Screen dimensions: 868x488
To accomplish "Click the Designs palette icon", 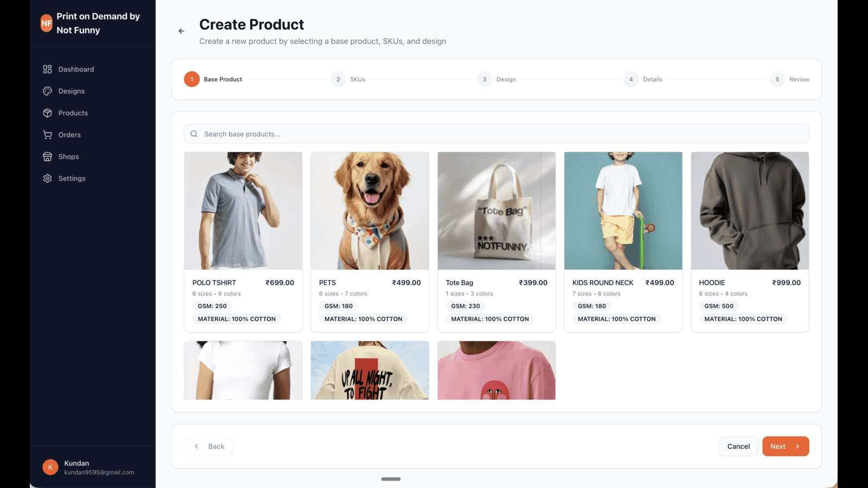I will pyautogui.click(x=47, y=91).
